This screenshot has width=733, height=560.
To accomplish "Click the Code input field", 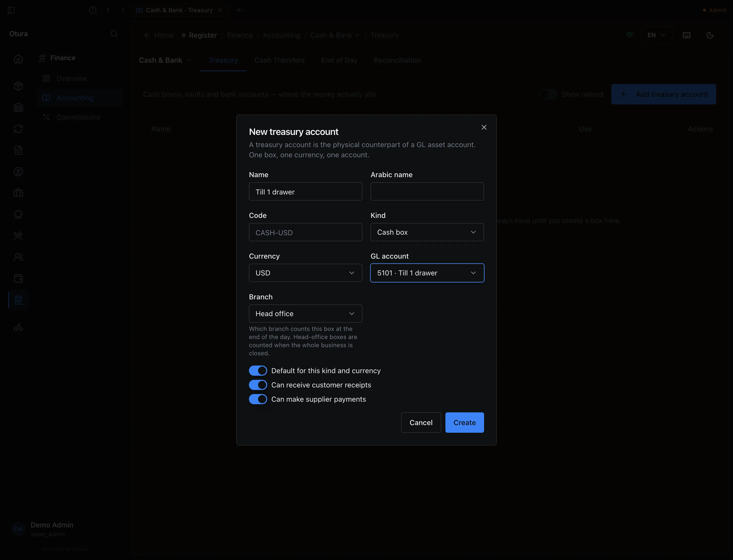I will 305,232.
